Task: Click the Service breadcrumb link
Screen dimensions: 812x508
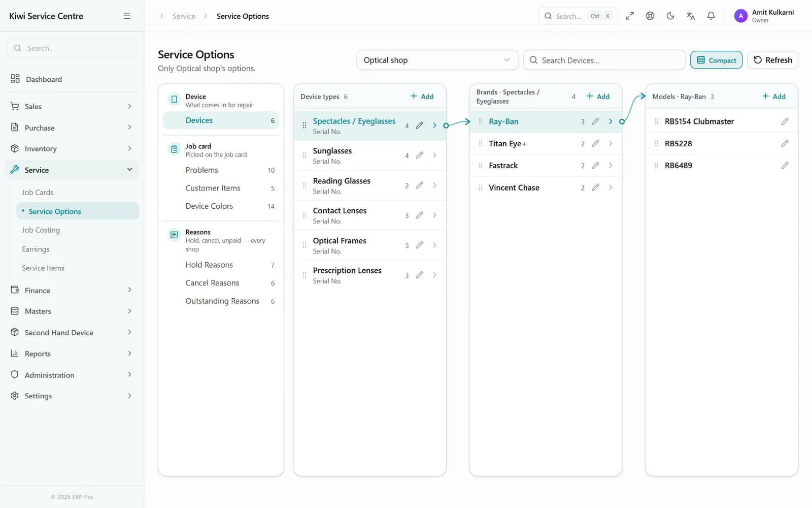Action: [x=184, y=16]
